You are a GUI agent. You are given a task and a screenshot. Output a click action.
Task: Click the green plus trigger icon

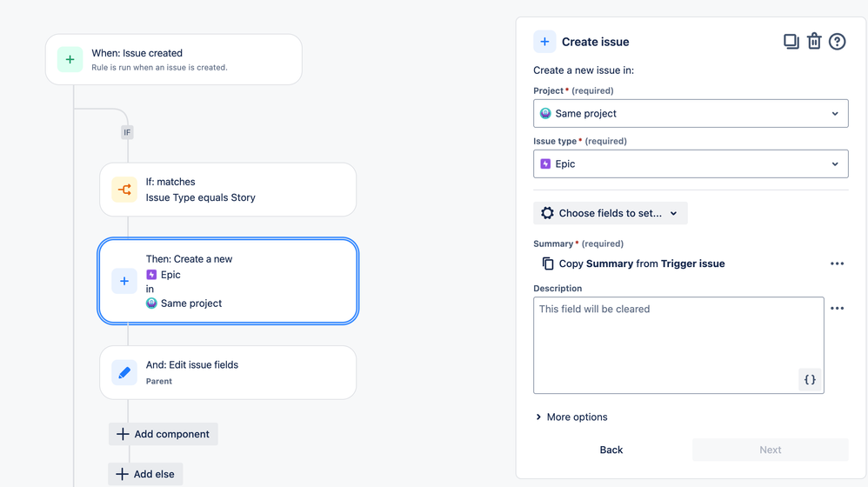[x=70, y=60]
